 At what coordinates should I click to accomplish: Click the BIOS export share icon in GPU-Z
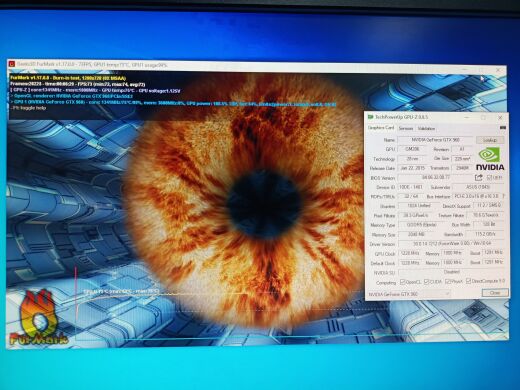(479, 177)
